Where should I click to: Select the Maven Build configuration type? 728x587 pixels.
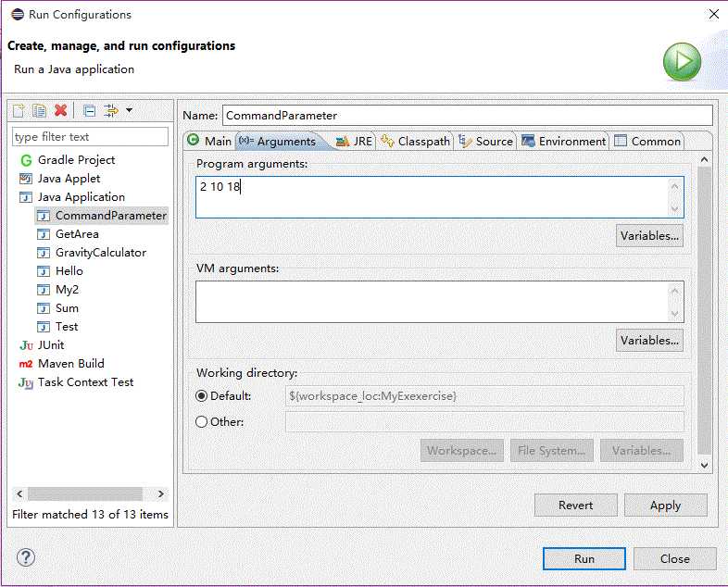tap(70, 364)
